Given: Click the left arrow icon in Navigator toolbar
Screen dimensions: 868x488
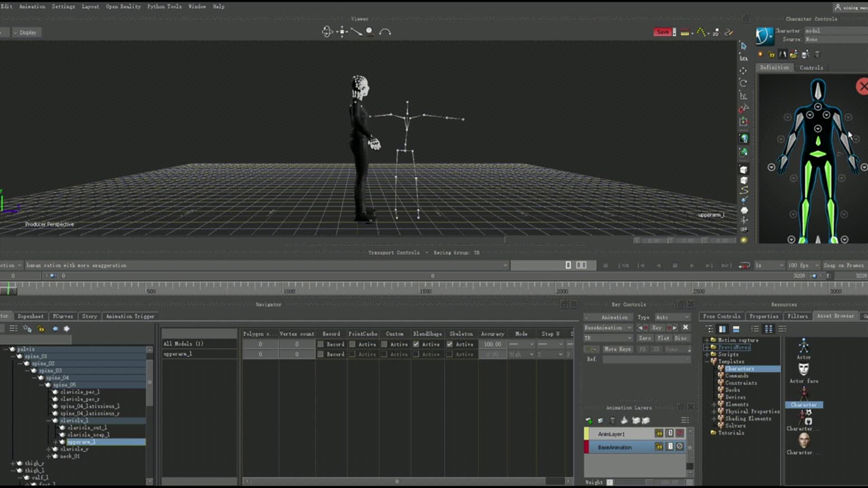Looking at the screenshot, I should 55,328.
